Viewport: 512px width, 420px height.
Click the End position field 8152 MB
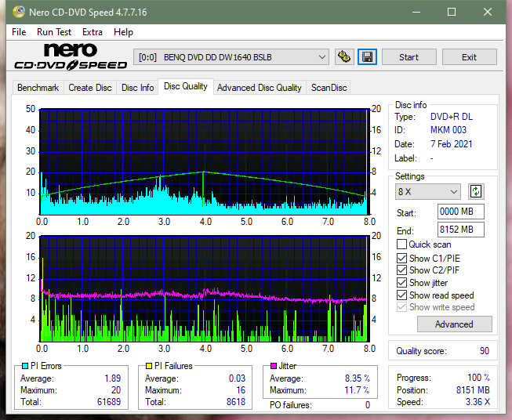[461, 230]
